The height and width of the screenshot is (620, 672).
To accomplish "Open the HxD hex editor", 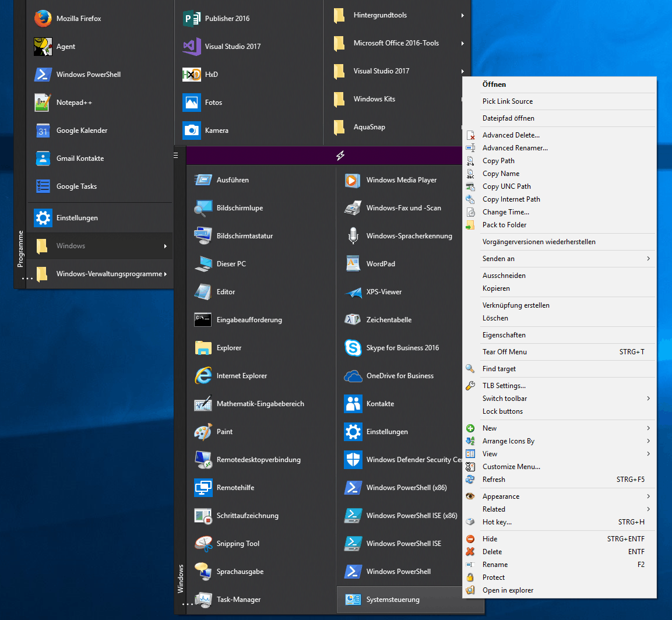I will coord(248,74).
